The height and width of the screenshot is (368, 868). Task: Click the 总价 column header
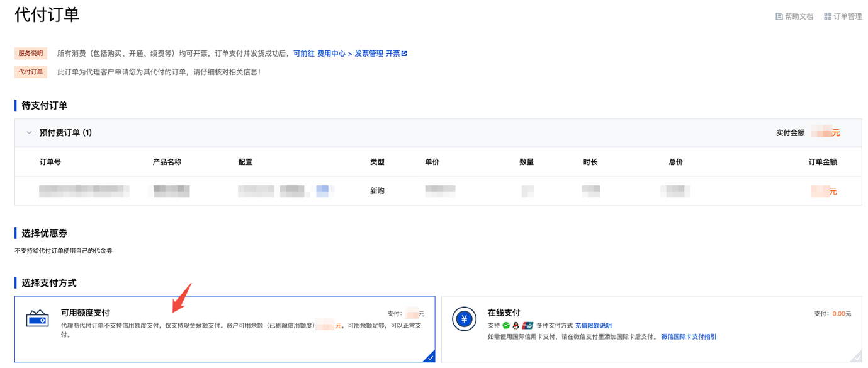(675, 162)
